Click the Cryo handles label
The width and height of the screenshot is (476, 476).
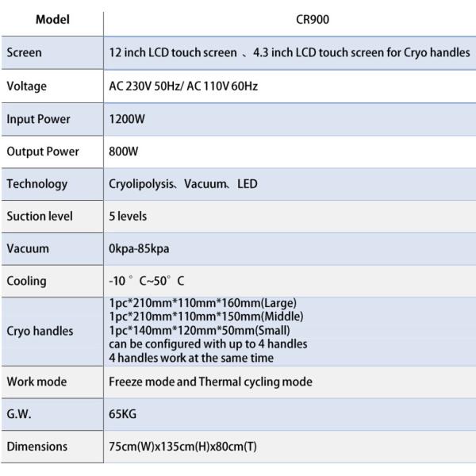click(x=40, y=331)
